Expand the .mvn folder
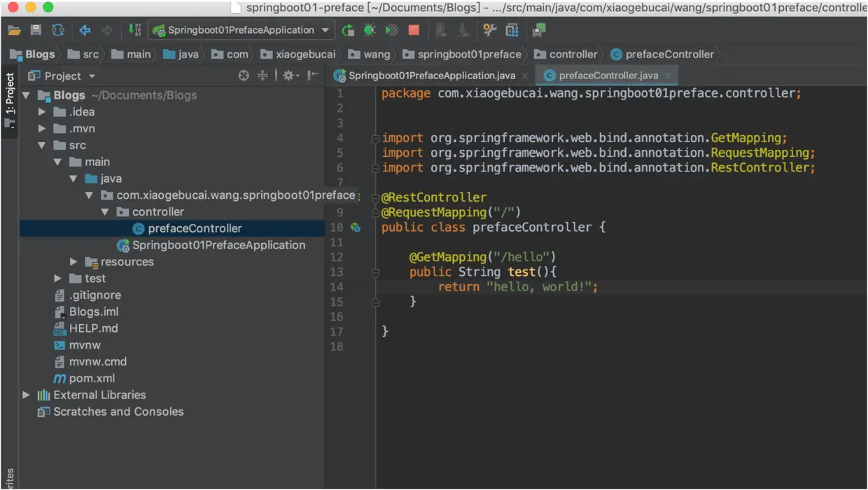 (x=42, y=129)
